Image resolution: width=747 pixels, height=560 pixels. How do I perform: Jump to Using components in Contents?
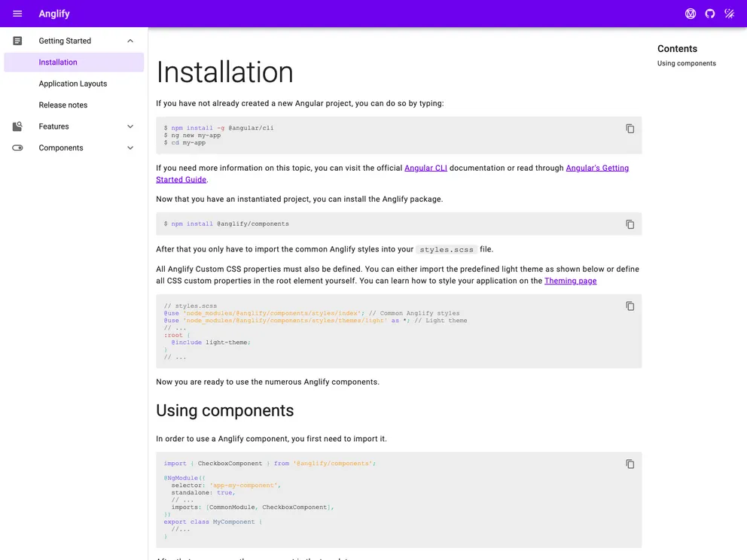686,63
